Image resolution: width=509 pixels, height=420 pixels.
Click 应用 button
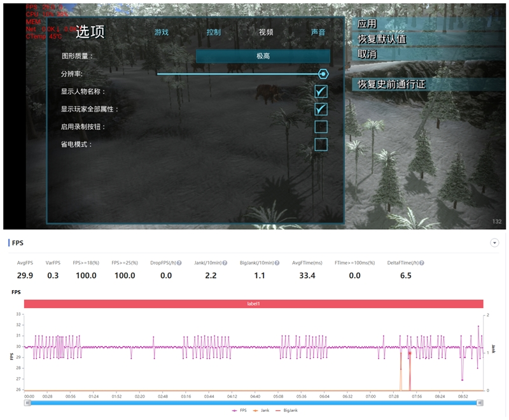(x=367, y=24)
